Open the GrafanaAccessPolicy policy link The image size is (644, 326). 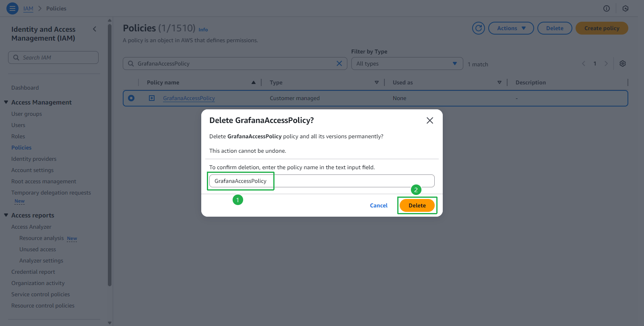[x=189, y=98]
